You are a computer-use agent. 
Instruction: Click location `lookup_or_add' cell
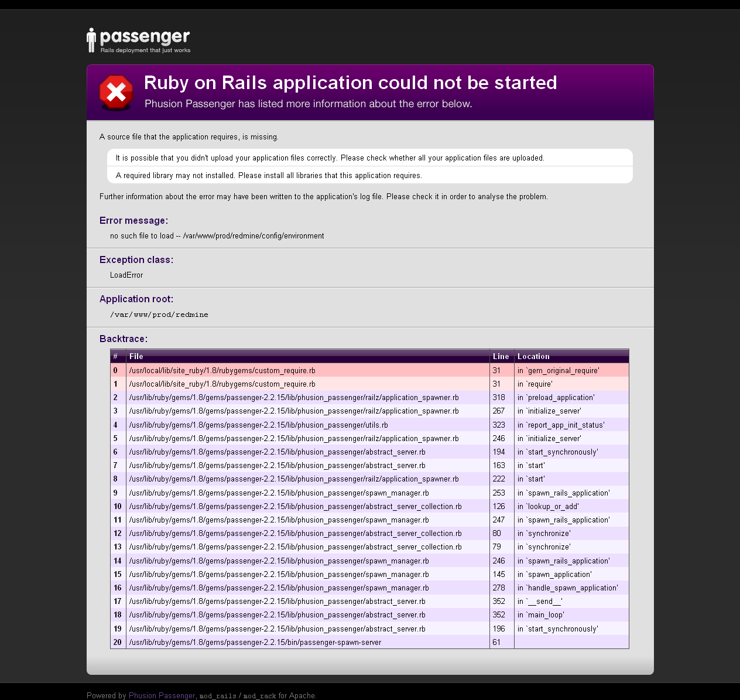pyautogui.click(x=548, y=506)
